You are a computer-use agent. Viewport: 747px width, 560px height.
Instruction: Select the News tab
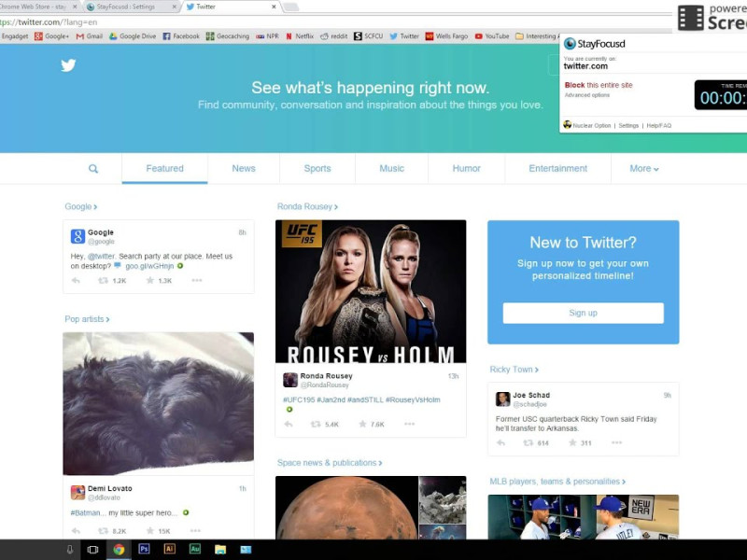tap(244, 169)
